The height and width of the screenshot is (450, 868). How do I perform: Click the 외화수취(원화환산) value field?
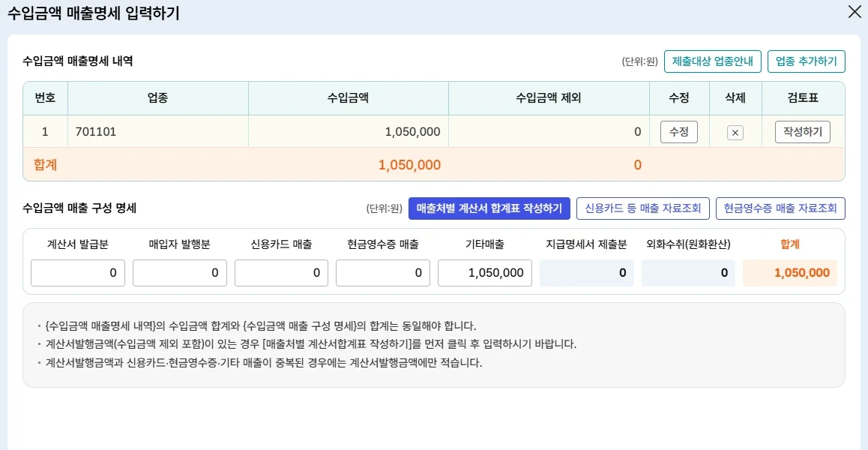point(688,273)
